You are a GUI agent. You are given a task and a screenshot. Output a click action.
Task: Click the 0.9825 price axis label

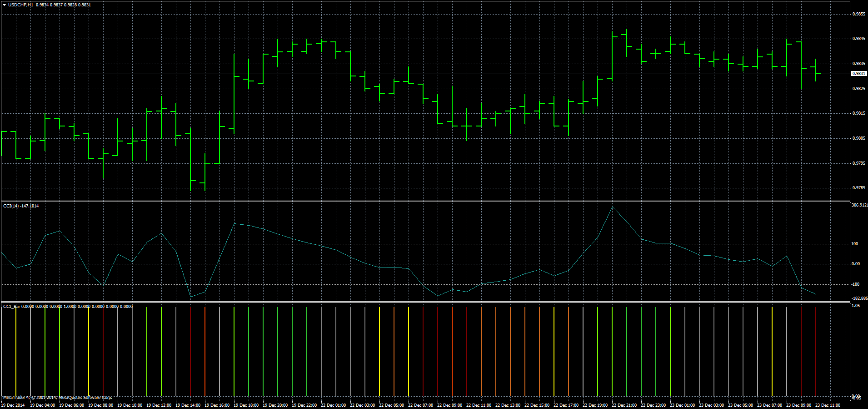click(859, 89)
